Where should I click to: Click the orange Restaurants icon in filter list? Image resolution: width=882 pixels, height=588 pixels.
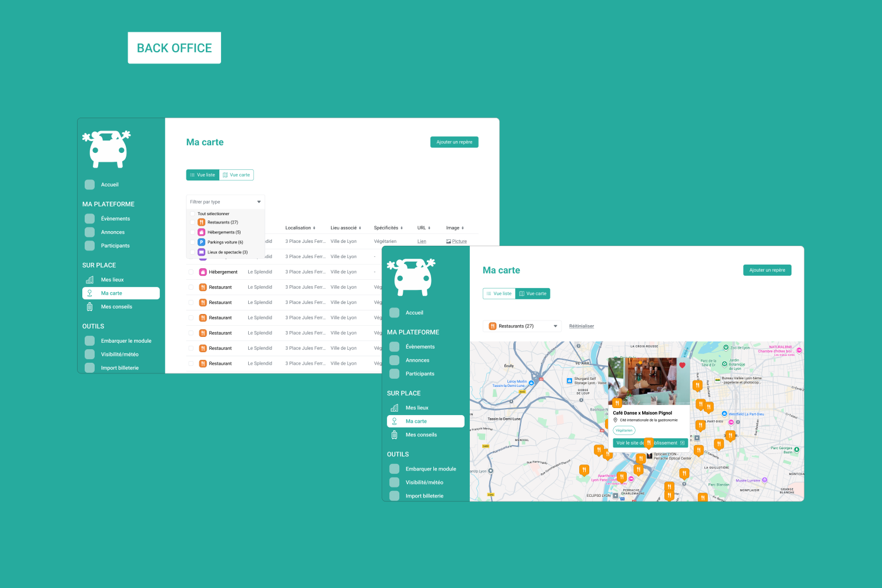[x=201, y=222]
